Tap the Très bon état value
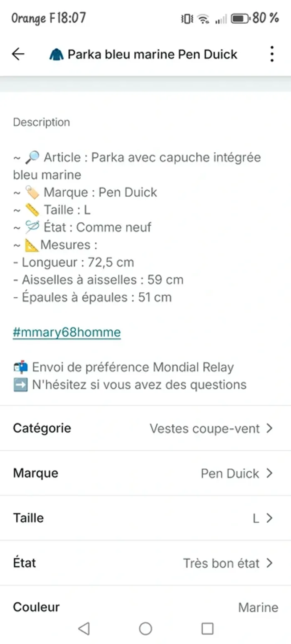This screenshot has height=644, width=291. [221, 563]
